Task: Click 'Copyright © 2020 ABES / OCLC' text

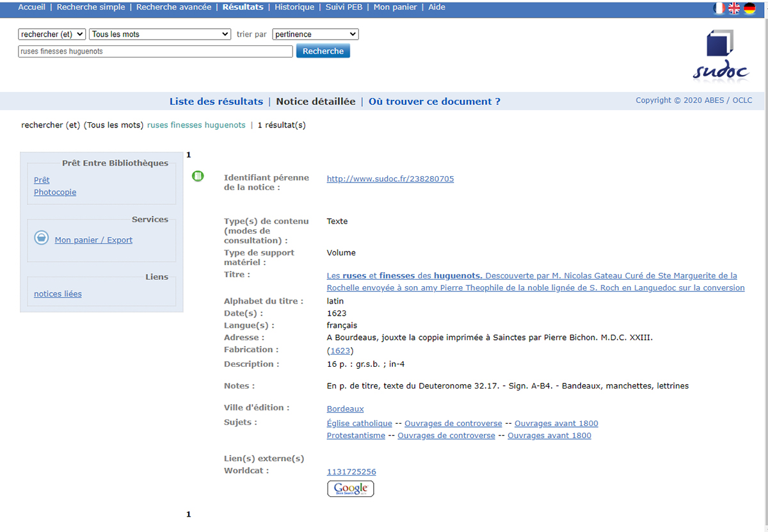Action: pyautogui.click(x=694, y=100)
